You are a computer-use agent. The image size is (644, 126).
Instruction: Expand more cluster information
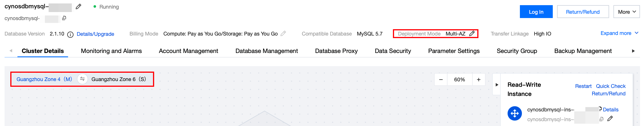619,33
